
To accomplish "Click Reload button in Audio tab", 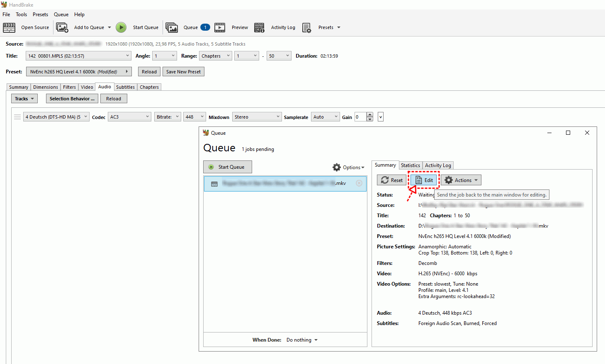I will coord(114,99).
